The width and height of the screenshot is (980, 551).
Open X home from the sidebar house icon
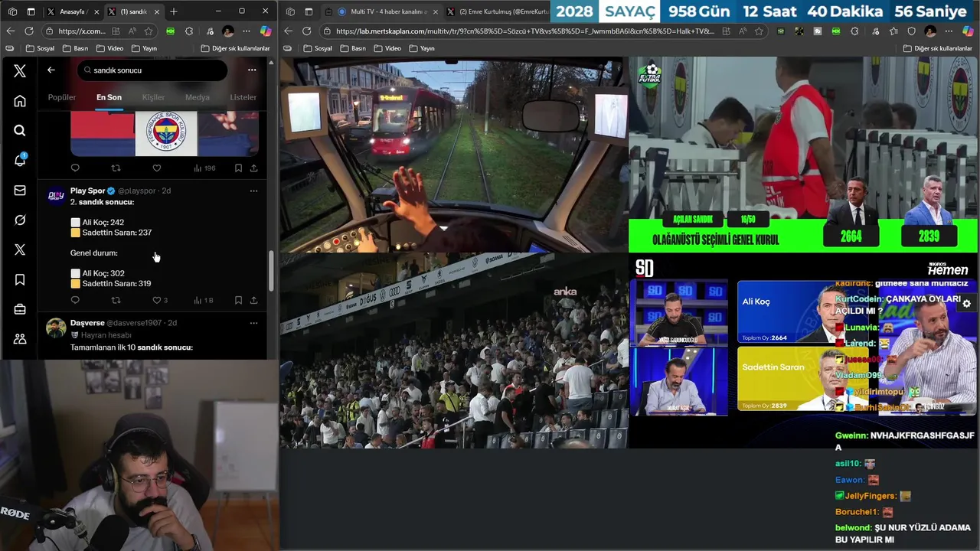click(x=20, y=101)
